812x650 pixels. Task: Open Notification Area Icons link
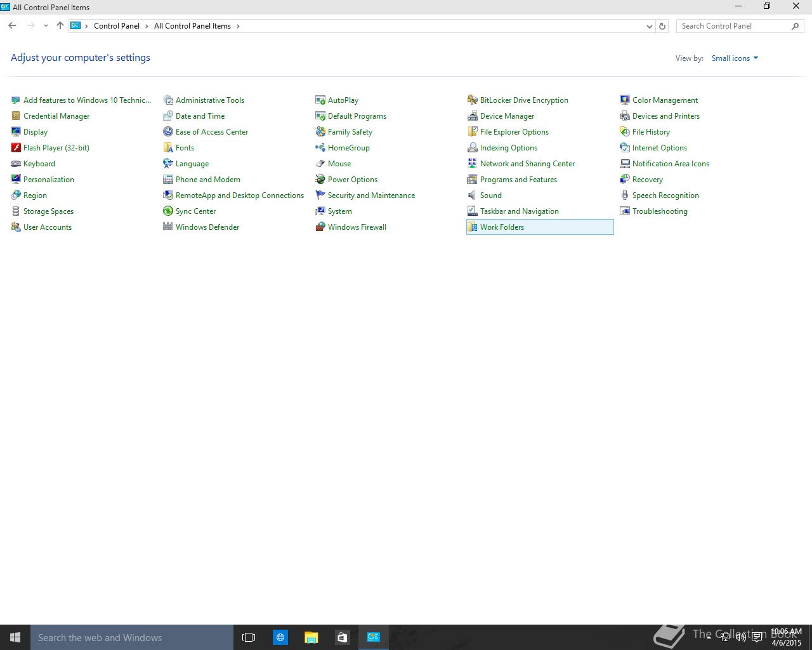671,163
